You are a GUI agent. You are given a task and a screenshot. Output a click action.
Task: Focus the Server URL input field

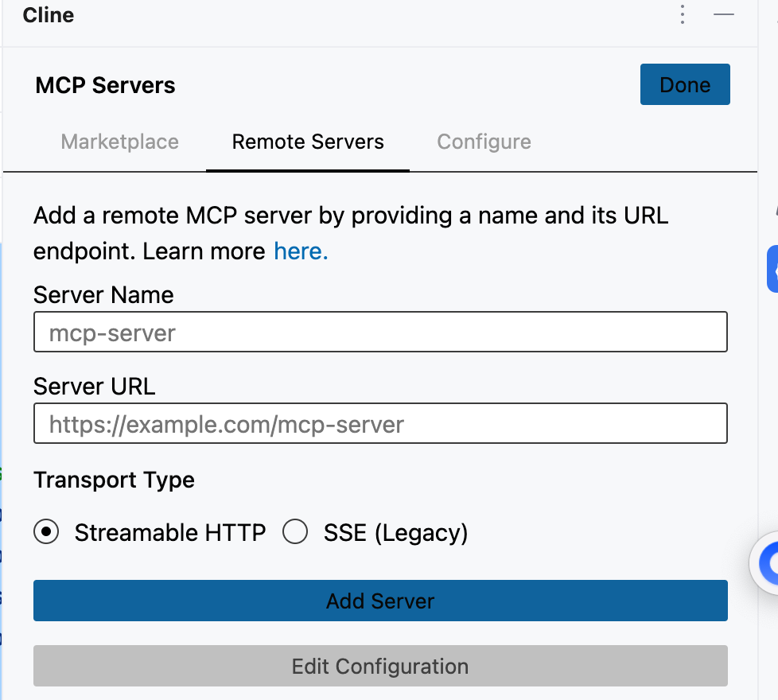click(x=380, y=423)
